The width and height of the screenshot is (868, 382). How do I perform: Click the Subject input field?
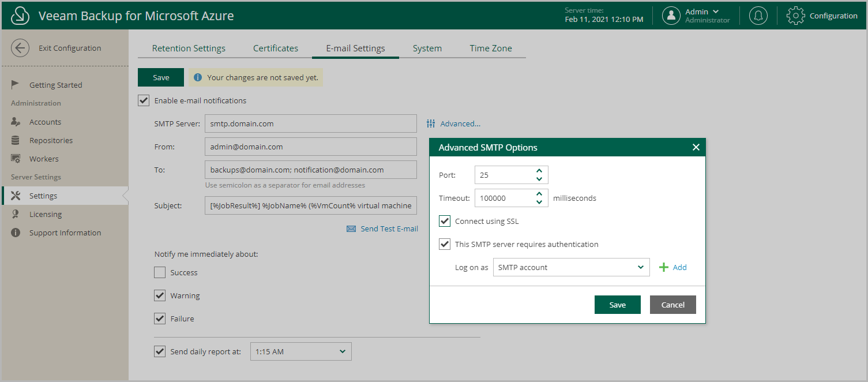pyautogui.click(x=310, y=205)
